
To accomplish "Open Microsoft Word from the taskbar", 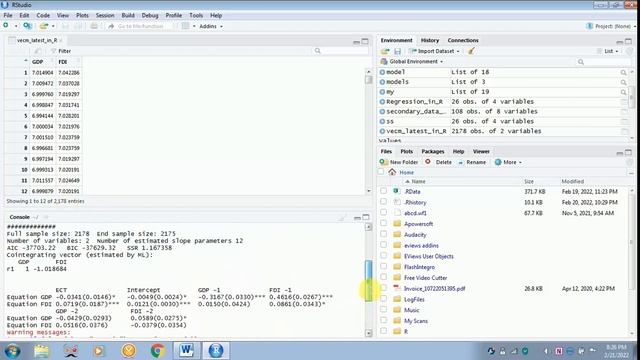I will [187, 351].
